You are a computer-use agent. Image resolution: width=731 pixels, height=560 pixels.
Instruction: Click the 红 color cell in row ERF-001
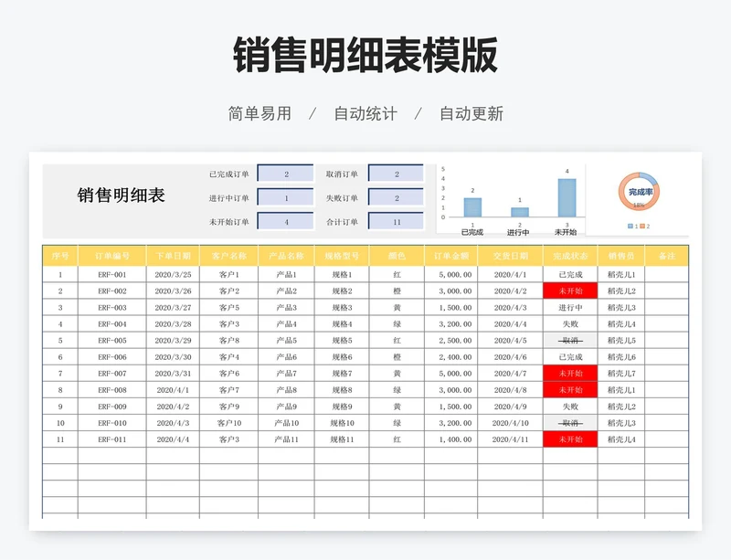coord(397,274)
